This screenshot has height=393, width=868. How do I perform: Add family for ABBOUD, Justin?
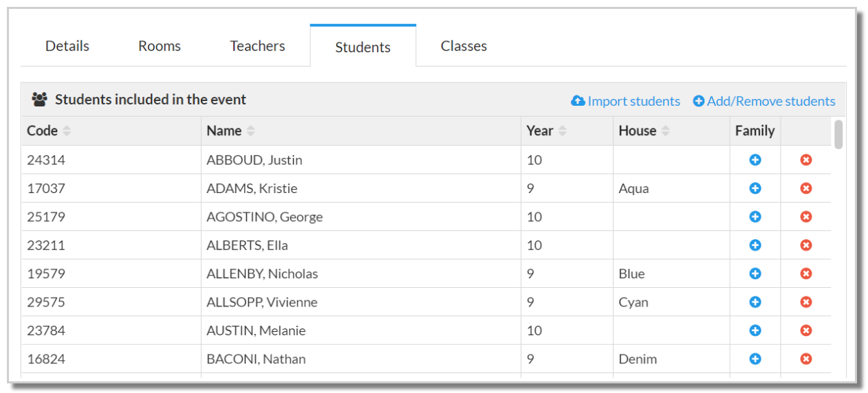755,160
